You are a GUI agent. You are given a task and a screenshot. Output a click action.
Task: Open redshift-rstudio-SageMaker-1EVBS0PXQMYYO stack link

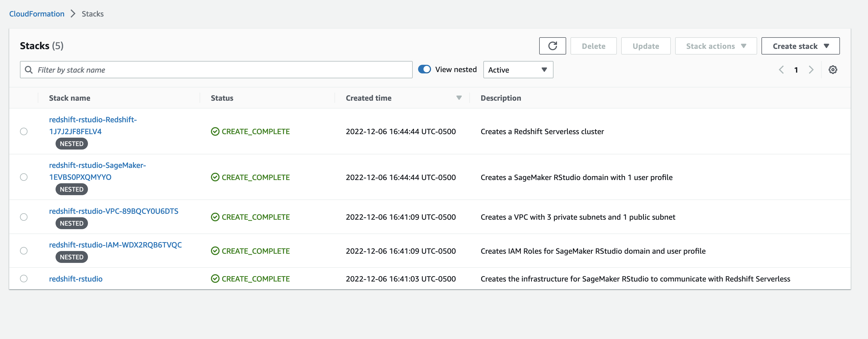click(x=97, y=171)
